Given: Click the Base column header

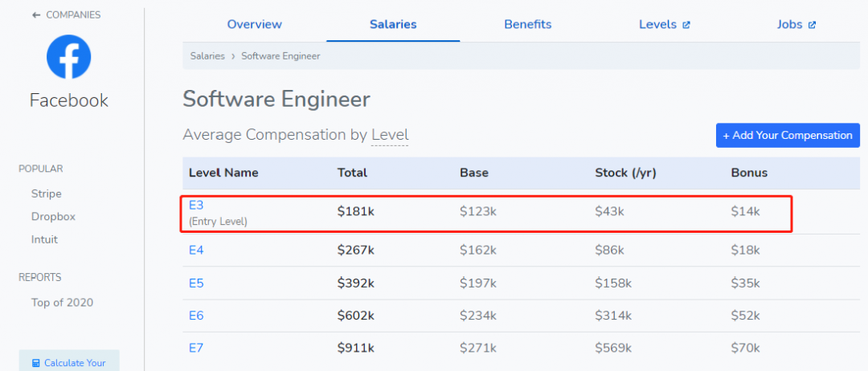Looking at the screenshot, I should (x=474, y=173).
